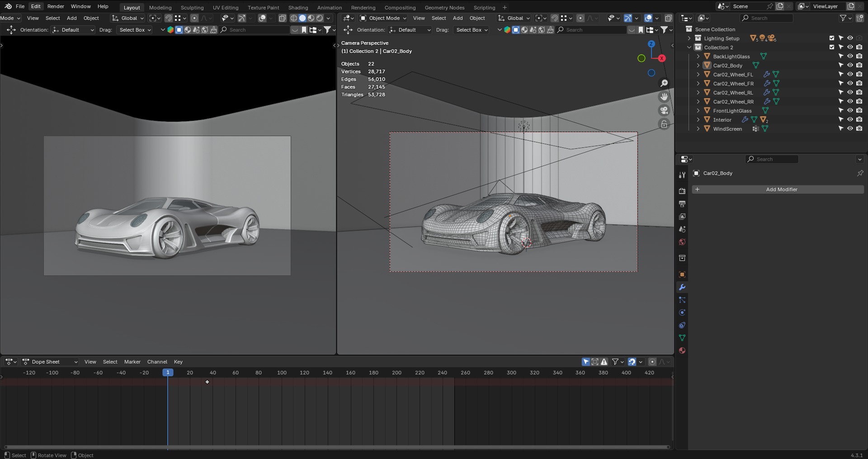
Task: Expand the Lighting Setup collection
Action: 689,38
